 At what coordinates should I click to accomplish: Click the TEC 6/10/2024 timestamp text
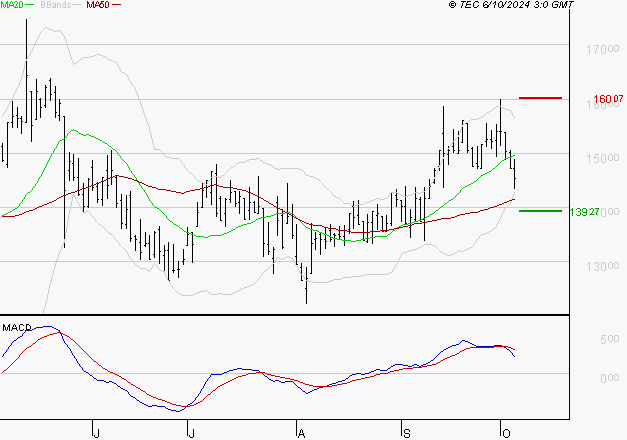tap(511, 5)
